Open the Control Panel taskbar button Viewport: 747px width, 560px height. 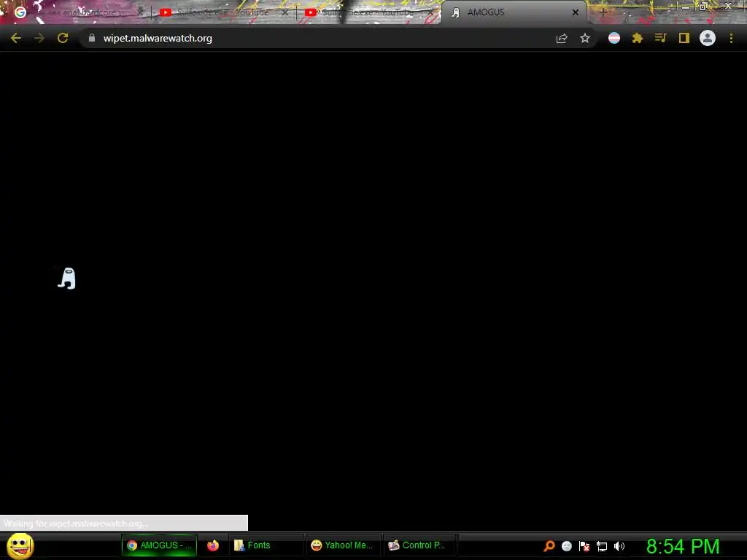click(x=419, y=545)
